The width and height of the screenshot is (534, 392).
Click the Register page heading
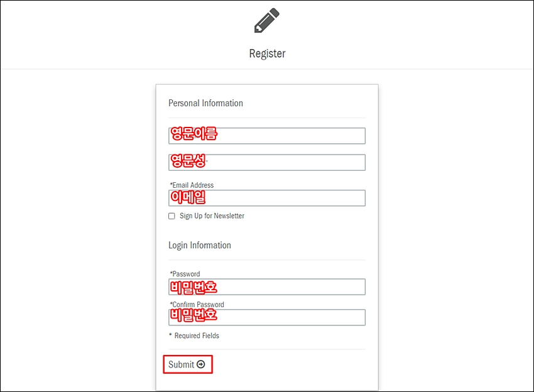[x=268, y=54]
